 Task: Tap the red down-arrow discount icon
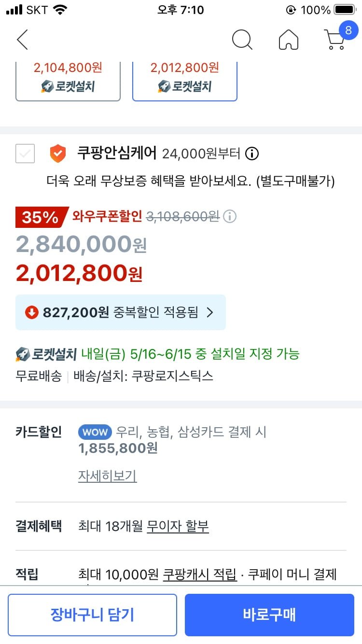[31, 312]
